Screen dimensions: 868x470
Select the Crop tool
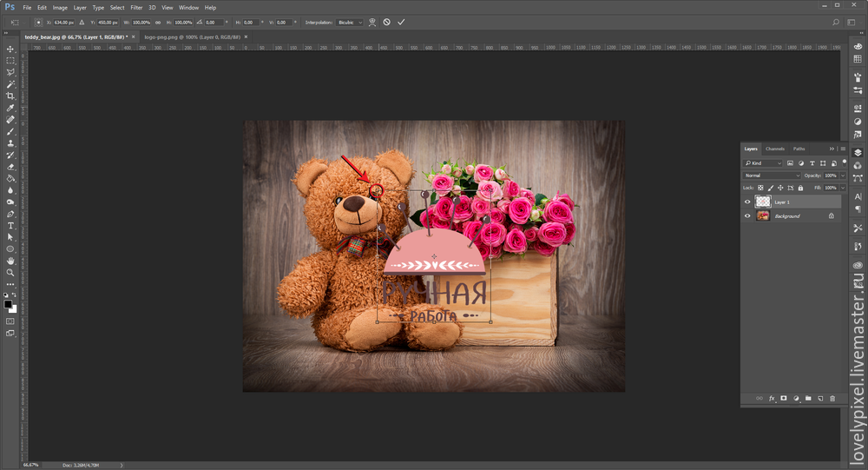click(x=10, y=96)
